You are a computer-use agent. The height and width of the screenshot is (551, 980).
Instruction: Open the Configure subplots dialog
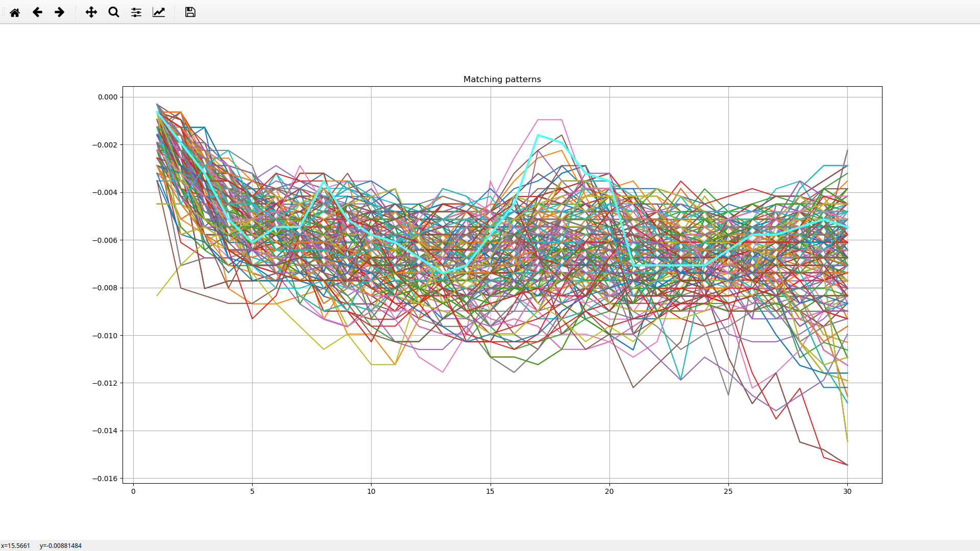136,12
